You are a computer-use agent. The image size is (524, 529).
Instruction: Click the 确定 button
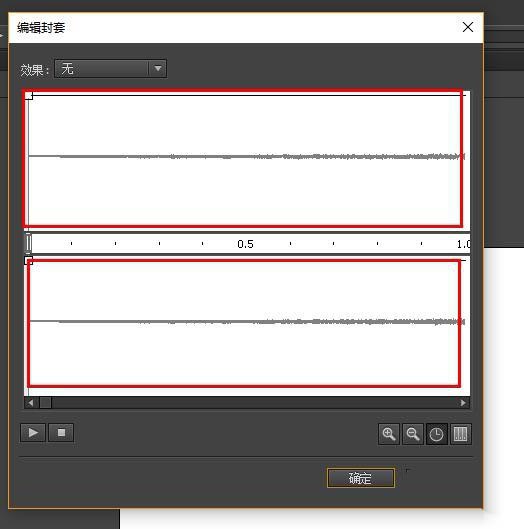click(361, 478)
